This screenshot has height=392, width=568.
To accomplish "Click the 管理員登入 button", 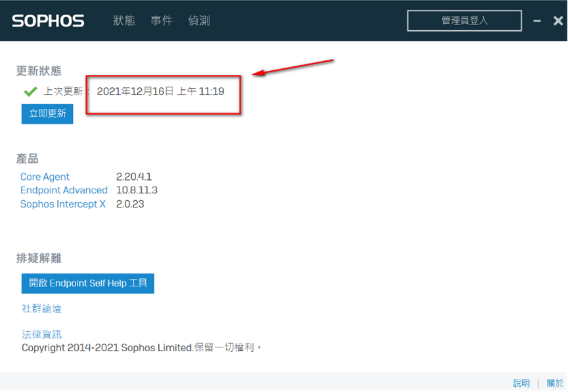I will 464,20.
